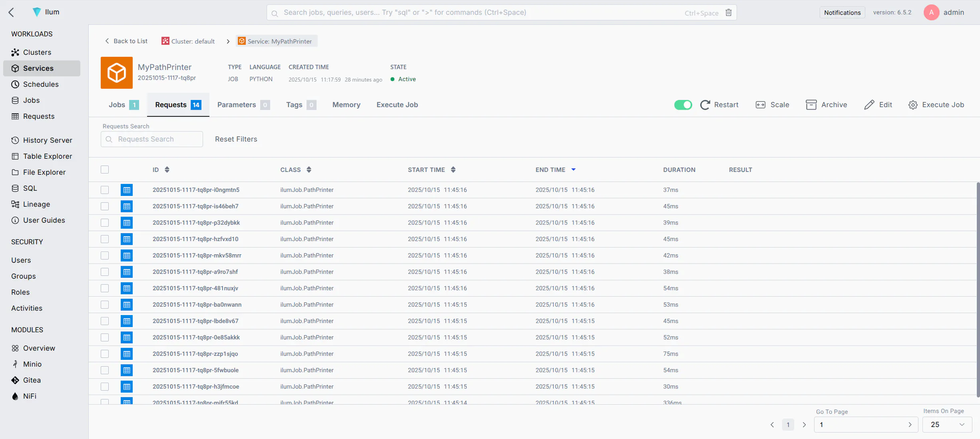The width and height of the screenshot is (980, 439).
Task: Select checkbox for request is46beh7
Action: [105, 206]
